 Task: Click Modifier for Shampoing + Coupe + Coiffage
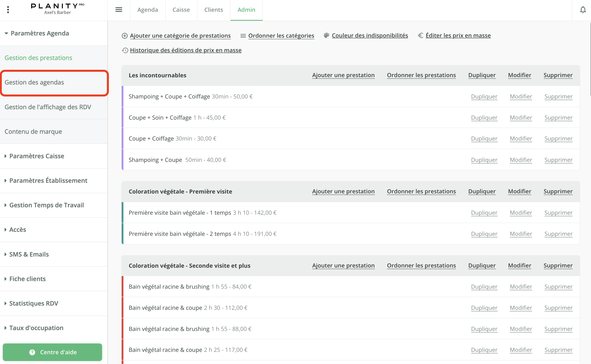(521, 96)
